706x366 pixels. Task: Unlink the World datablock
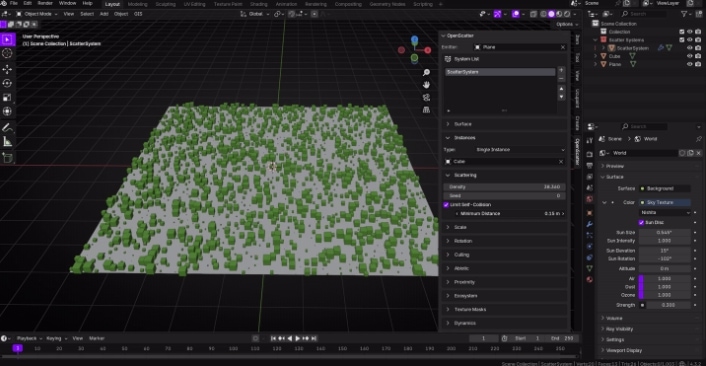click(x=698, y=153)
